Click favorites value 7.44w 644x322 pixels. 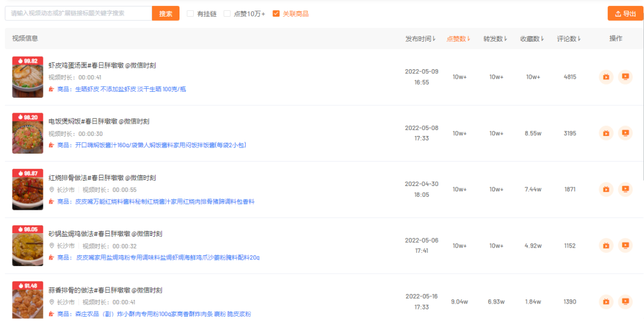(x=533, y=190)
